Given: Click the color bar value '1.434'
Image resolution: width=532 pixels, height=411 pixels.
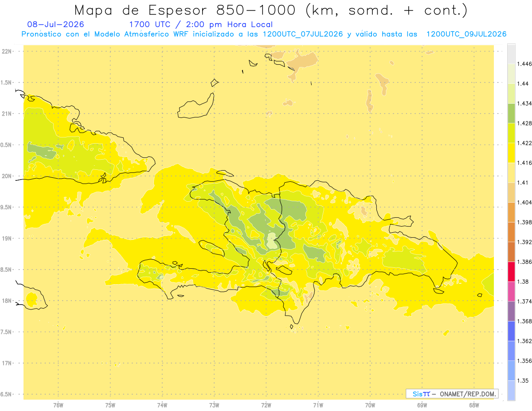Looking at the screenshot, I should click(x=524, y=103).
